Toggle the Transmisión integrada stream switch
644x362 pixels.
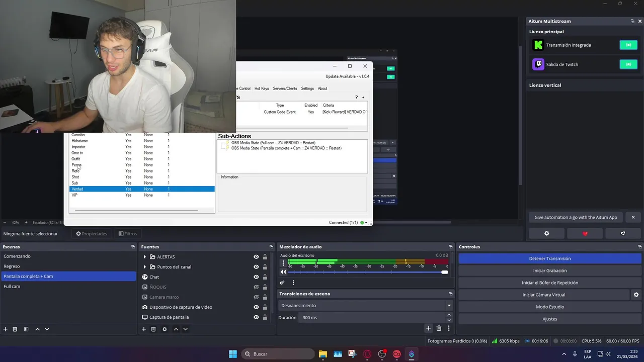628,45
